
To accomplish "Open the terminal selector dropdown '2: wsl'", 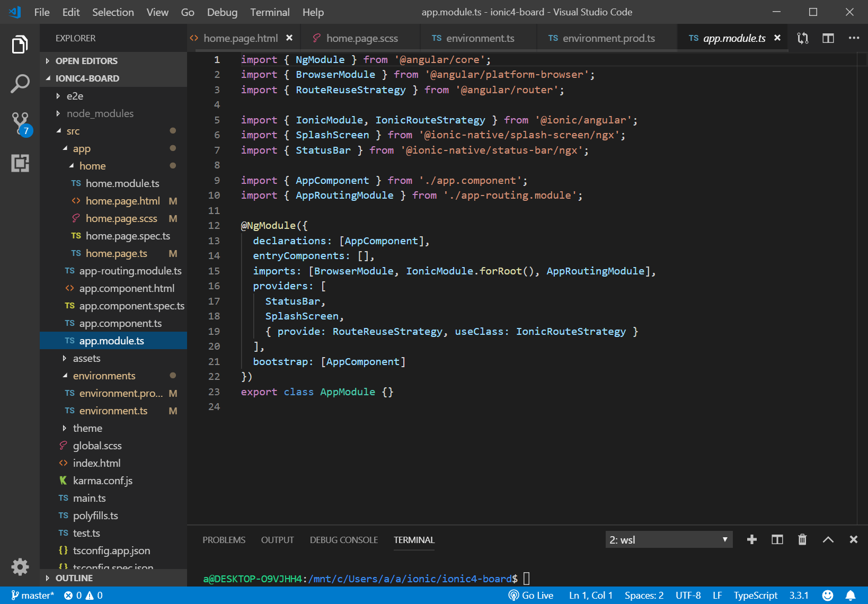I will pos(669,539).
